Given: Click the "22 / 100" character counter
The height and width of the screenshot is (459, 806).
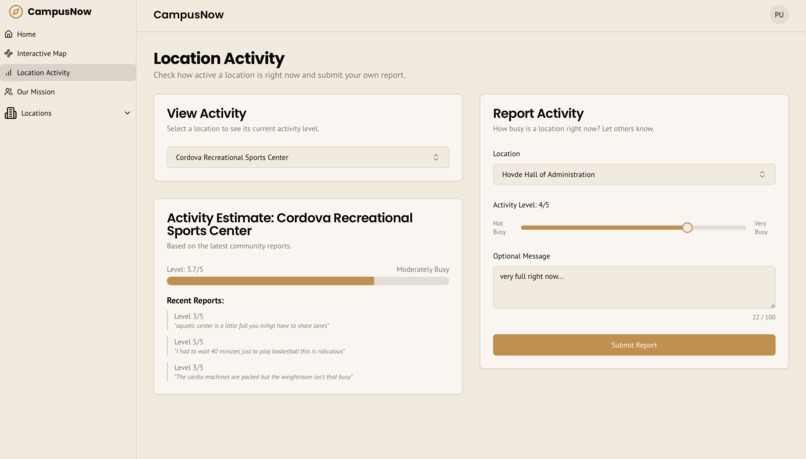Looking at the screenshot, I should click(764, 317).
